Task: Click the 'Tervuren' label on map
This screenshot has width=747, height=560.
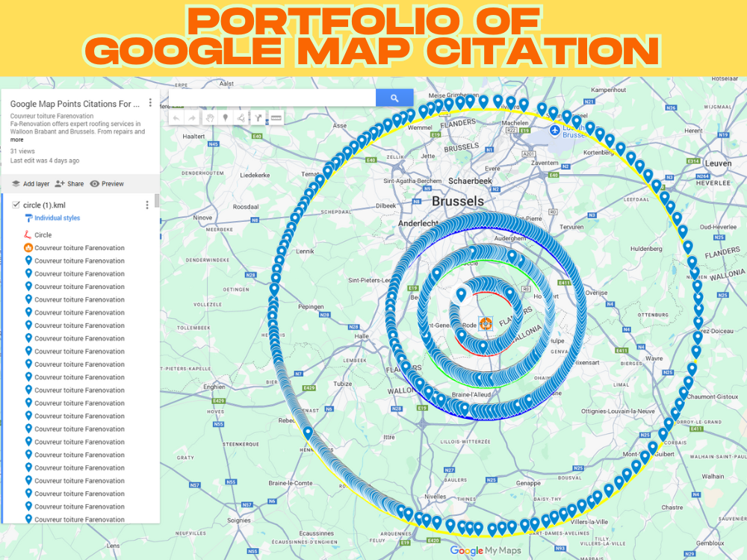Action: tap(571, 227)
